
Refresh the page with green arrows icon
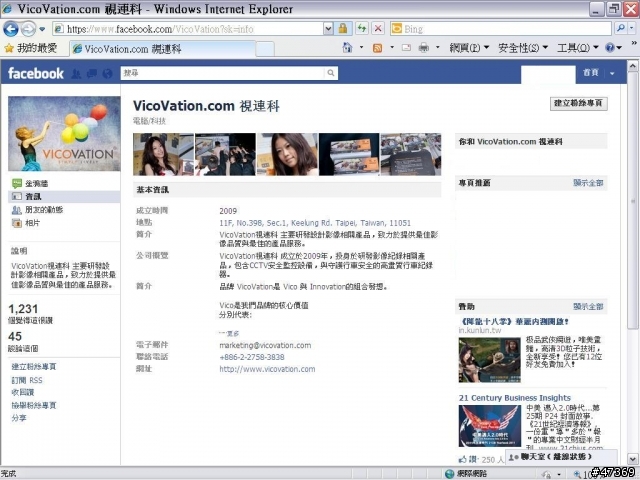[362, 29]
